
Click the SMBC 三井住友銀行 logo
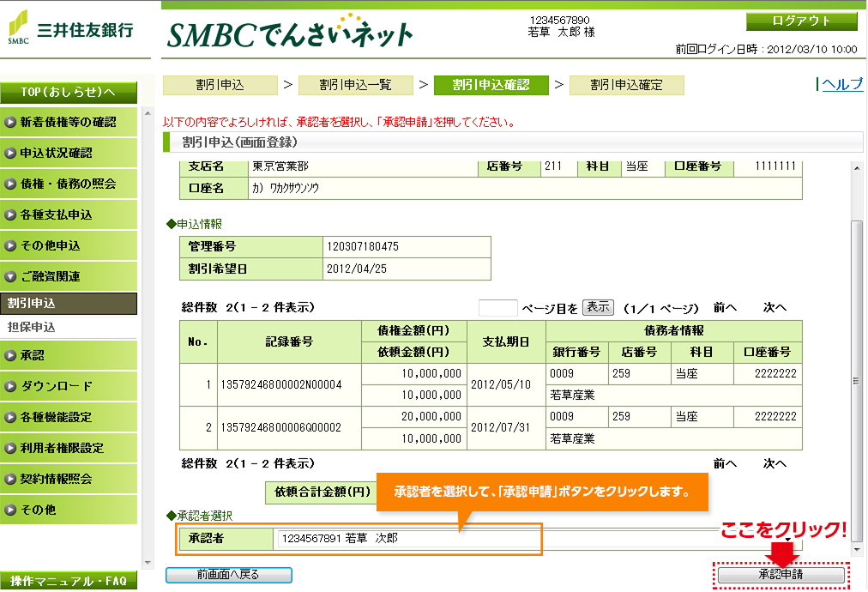[71, 27]
